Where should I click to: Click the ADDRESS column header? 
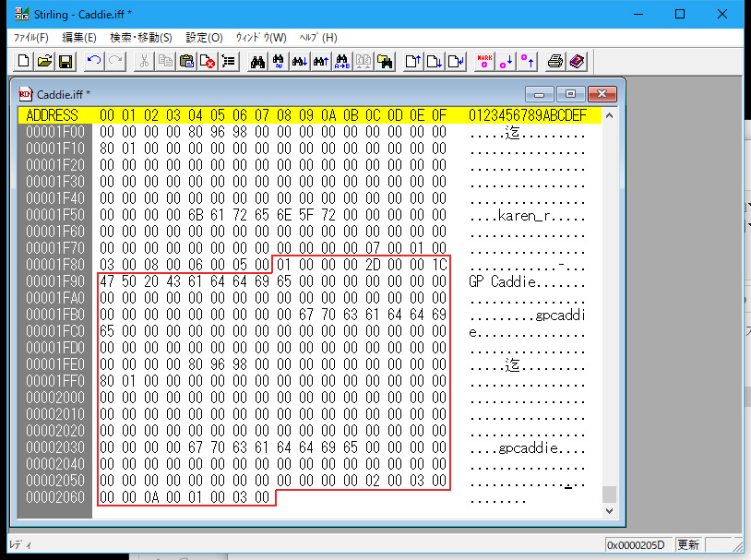click(x=52, y=115)
